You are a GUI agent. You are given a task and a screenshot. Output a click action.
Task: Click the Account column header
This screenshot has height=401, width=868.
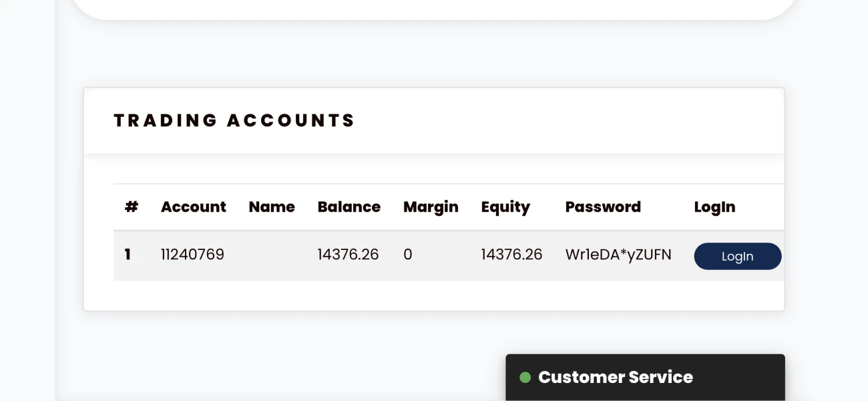point(193,207)
